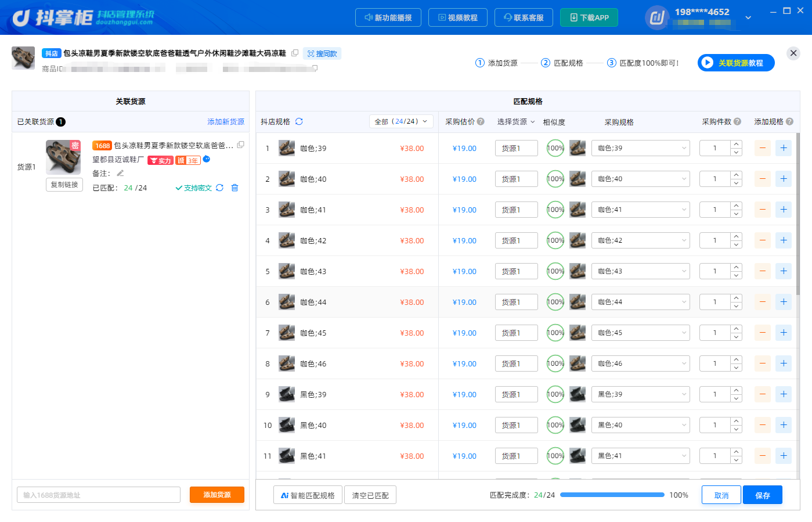The image size is (812, 522).
Task: Open 新功能播报 in the top bar
Action: pos(388,17)
